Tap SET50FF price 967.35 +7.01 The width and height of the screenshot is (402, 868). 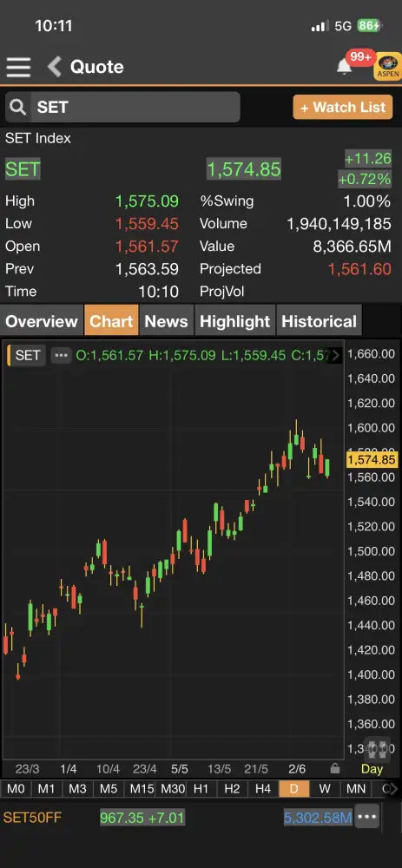click(142, 817)
